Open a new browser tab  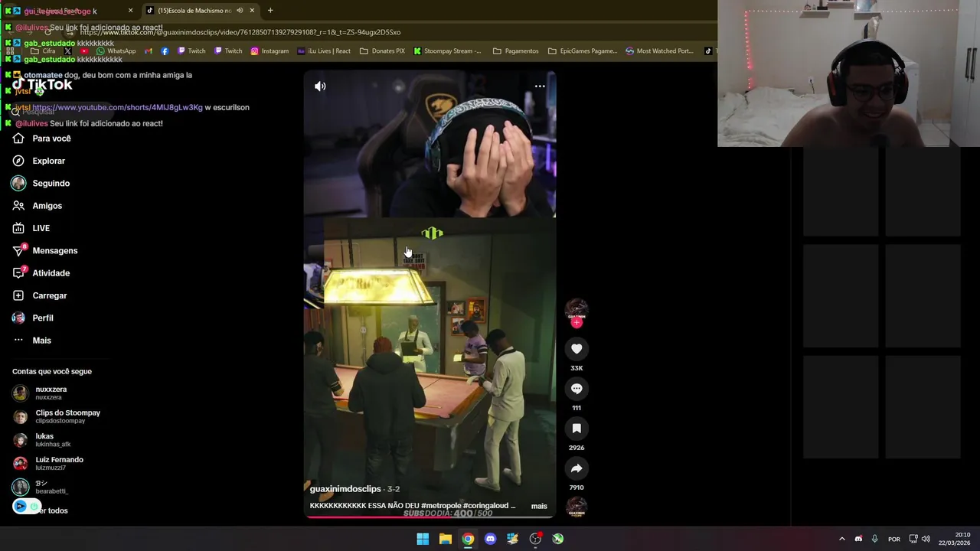point(270,11)
